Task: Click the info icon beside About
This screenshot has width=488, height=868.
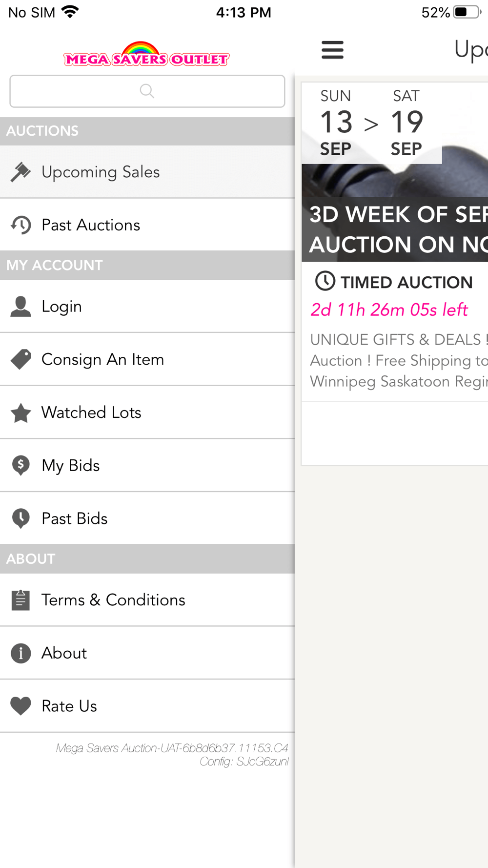Action: click(20, 653)
